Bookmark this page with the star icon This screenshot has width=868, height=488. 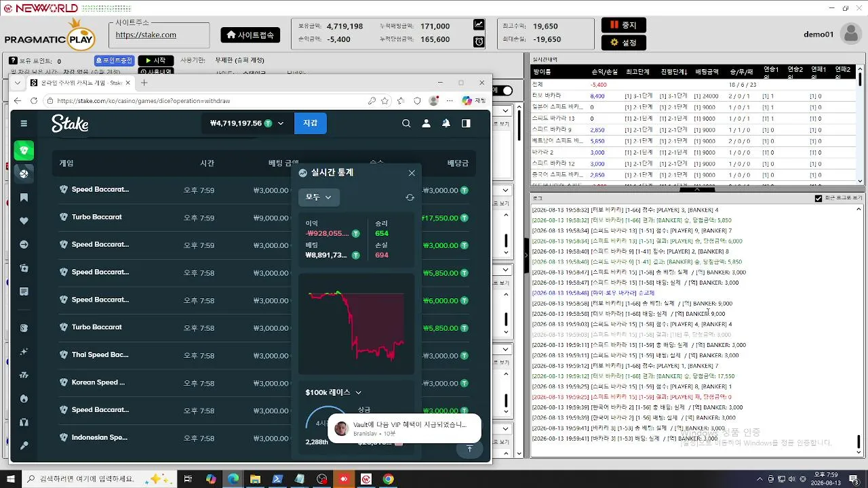click(x=385, y=101)
